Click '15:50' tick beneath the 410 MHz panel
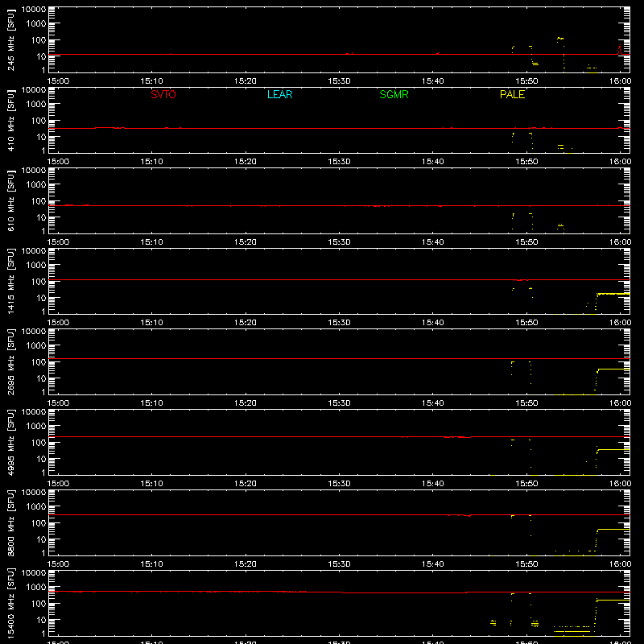The height and width of the screenshot is (644, 644). tap(526, 162)
